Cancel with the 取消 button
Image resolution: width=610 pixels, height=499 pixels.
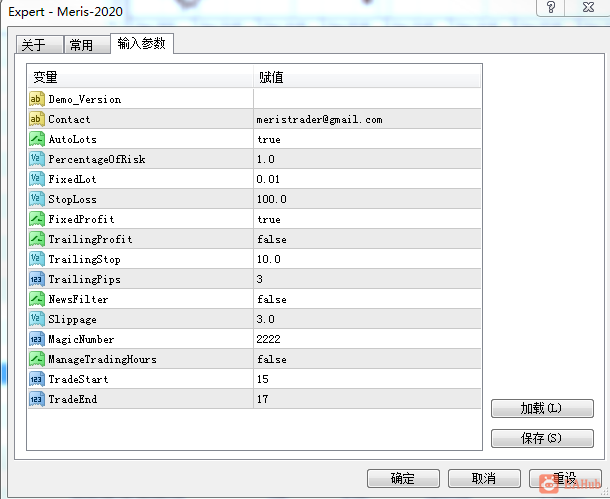pyautogui.click(x=484, y=478)
